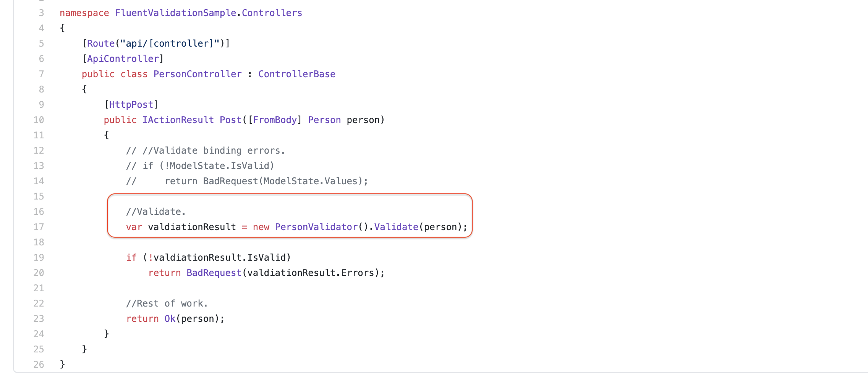This screenshot has width=868, height=383.
Task: Click the PersonController class name
Action: [x=198, y=74]
